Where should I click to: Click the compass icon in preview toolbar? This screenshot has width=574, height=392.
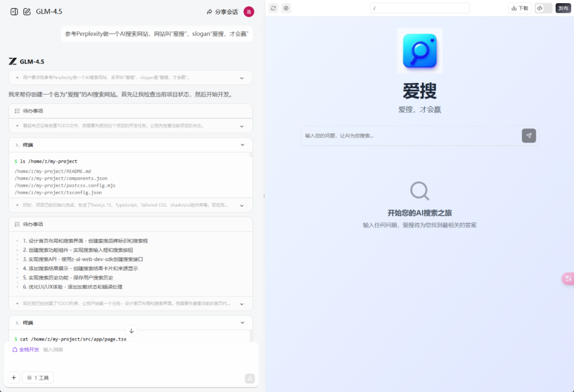286,8
